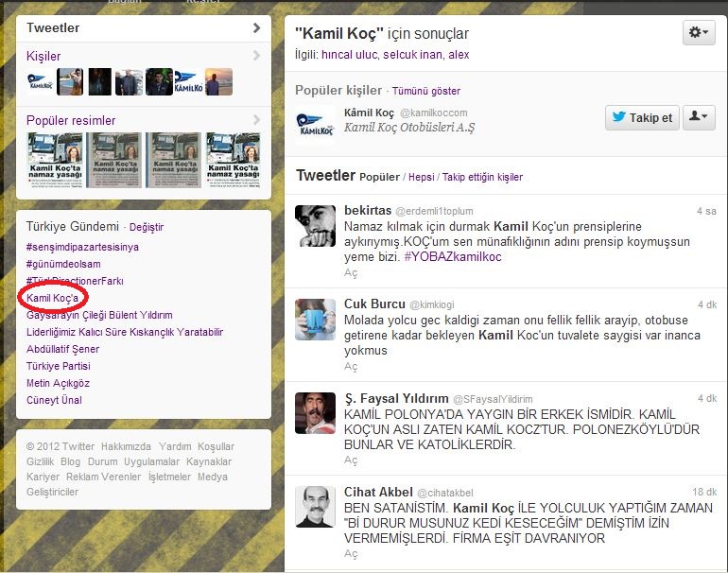This screenshot has height=573, width=728.
Task: Open trend Gaysarayın Çileği Bülent Yıldırım
Action: [x=99, y=315]
